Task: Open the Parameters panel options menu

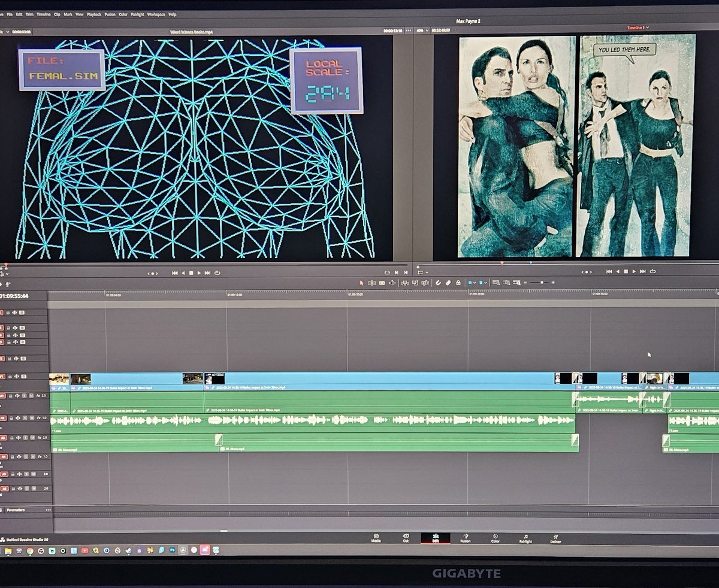Action: 49,510
